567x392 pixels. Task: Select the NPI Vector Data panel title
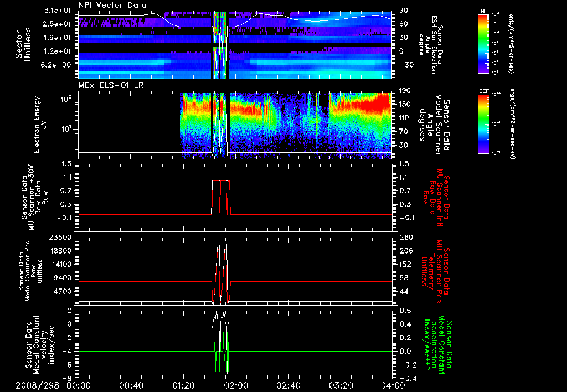[114, 6]
